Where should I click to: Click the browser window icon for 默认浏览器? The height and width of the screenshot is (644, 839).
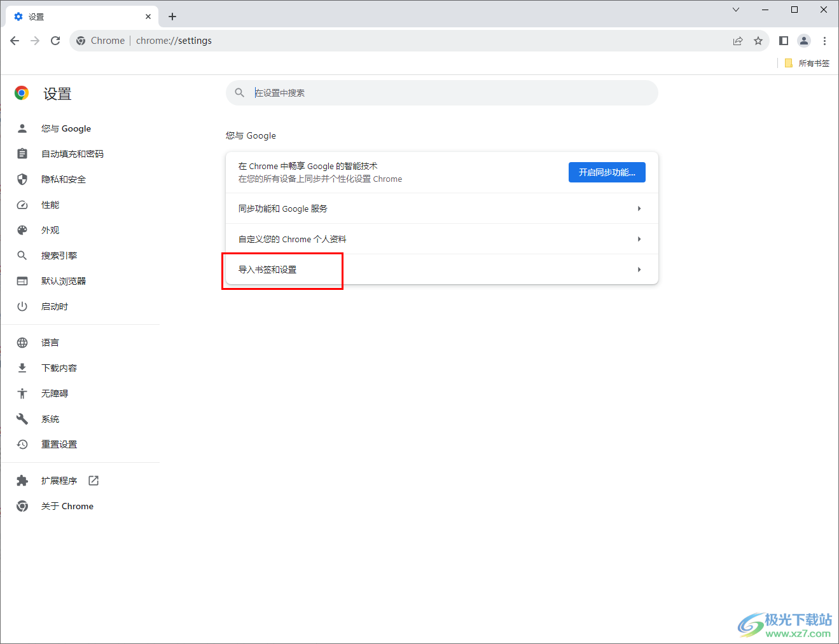click(x=22, y=281)
